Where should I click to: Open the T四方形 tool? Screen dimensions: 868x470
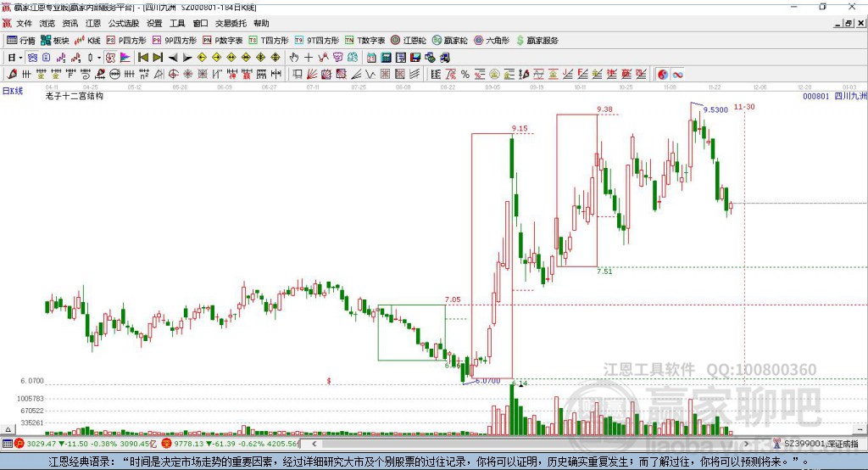tap(269, 41)
